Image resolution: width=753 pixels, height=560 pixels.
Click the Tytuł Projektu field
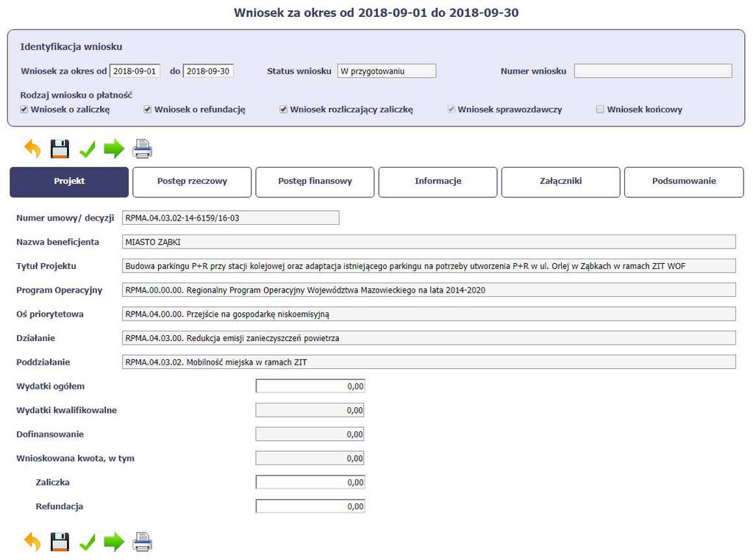(429, 266)
